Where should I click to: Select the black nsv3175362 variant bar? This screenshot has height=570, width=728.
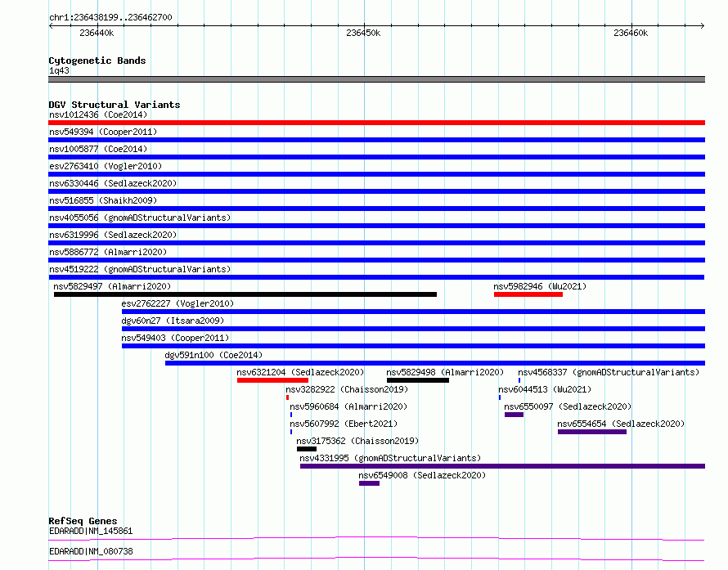(x=307, y=449)
